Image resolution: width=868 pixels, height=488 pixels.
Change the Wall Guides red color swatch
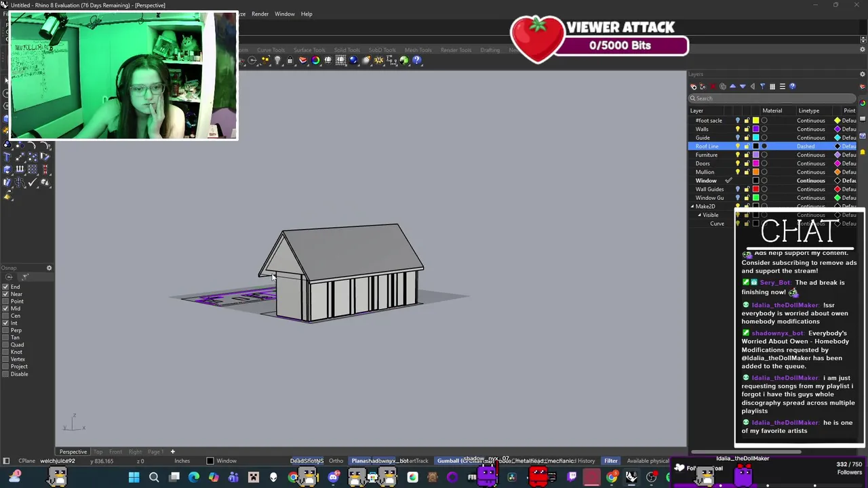pyautogui.click(x=755, y=189)
